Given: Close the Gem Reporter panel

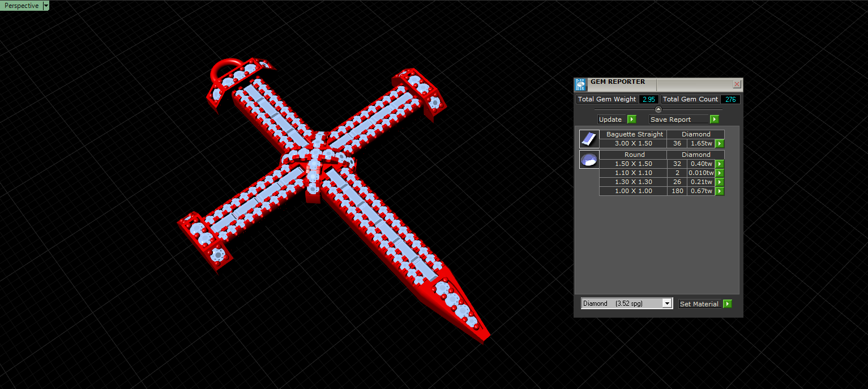Looking at the screenshot, I should [x=737, y=84].
